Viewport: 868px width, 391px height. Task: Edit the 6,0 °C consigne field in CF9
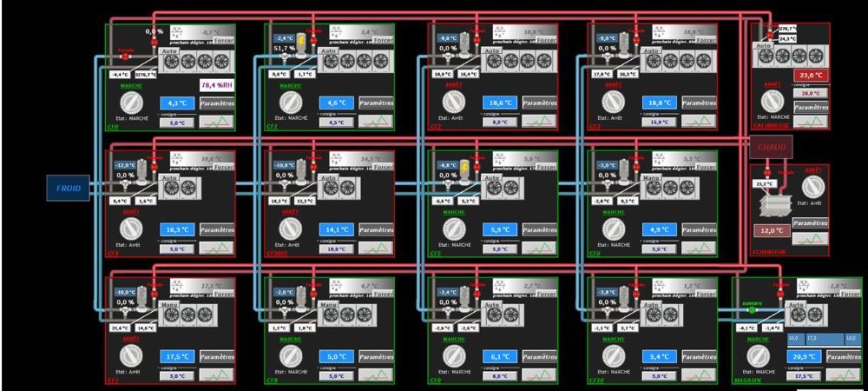pyautogui.click(x=500, y=375)
